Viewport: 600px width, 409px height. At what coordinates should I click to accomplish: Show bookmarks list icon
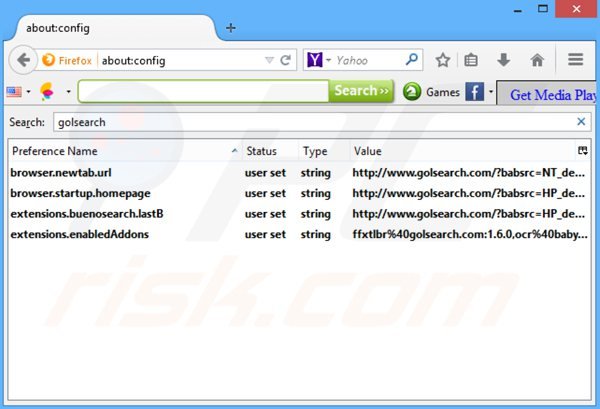(x=471, y=60)
